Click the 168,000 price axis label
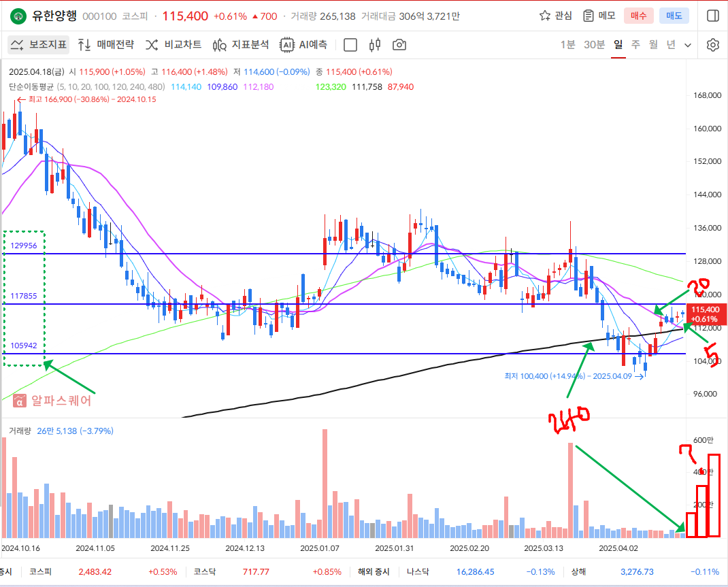The width and height of the screenshot is (728, 587). coord(707,96)
